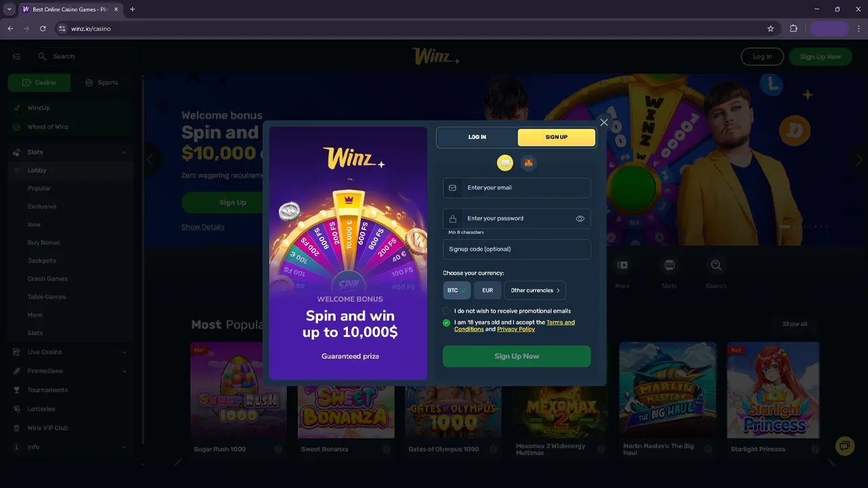Open Other currencies selector
The width and height of the screenshot is (868, 488).
535,290
